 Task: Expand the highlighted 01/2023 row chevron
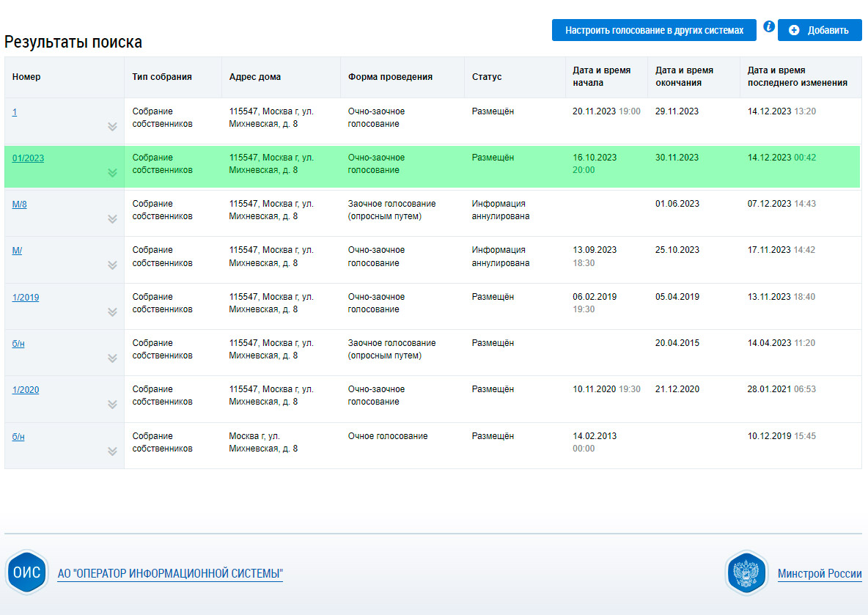pyautogui.click(x=112, y=173)
